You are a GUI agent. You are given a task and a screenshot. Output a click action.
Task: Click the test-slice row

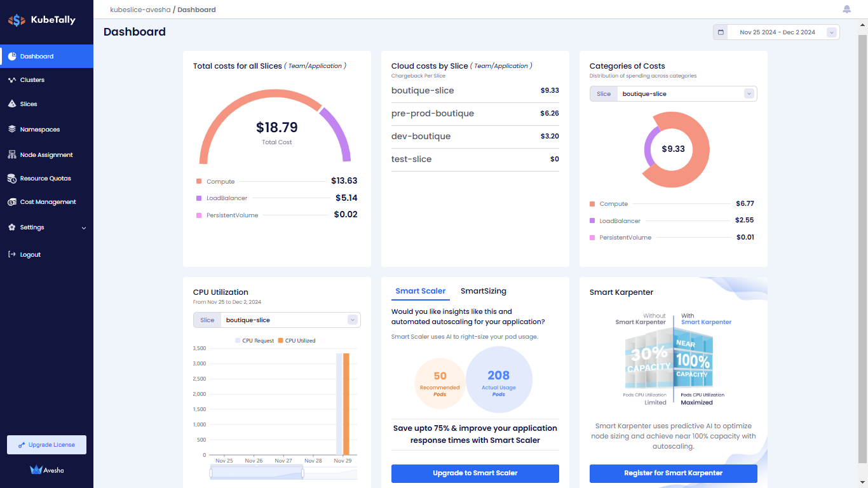click(x=475, y=159)
